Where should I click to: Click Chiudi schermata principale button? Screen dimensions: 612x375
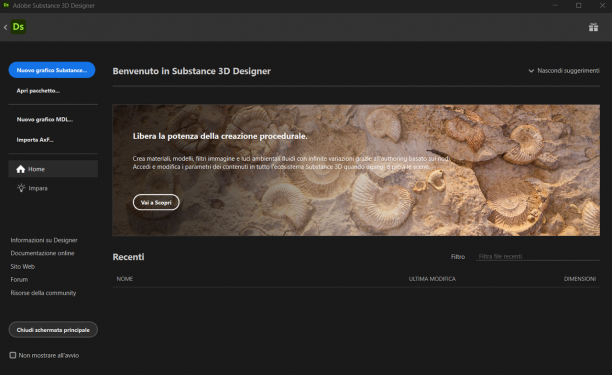53,330
